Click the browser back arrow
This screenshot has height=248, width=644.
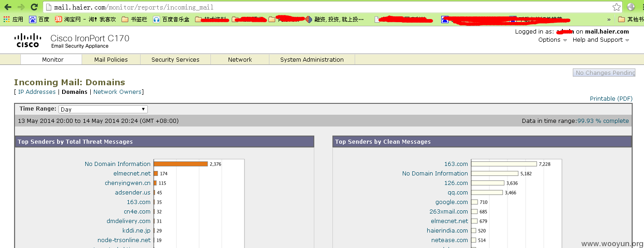pos(8,7)
